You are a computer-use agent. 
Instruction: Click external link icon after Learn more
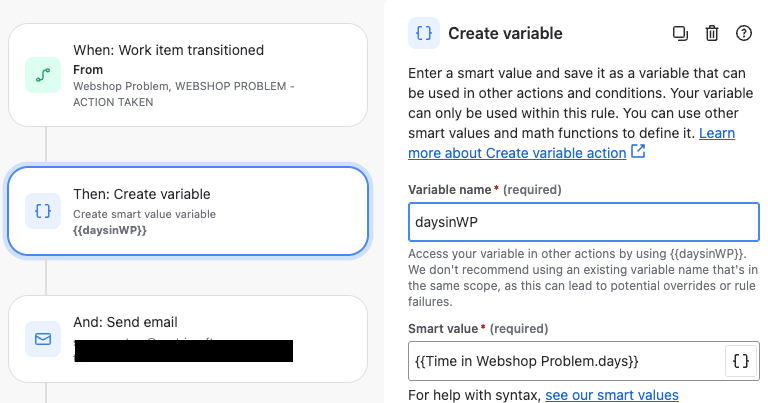638,152
